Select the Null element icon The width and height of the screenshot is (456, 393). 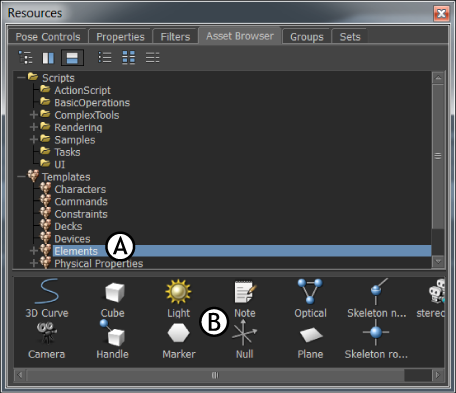(244, 333)
